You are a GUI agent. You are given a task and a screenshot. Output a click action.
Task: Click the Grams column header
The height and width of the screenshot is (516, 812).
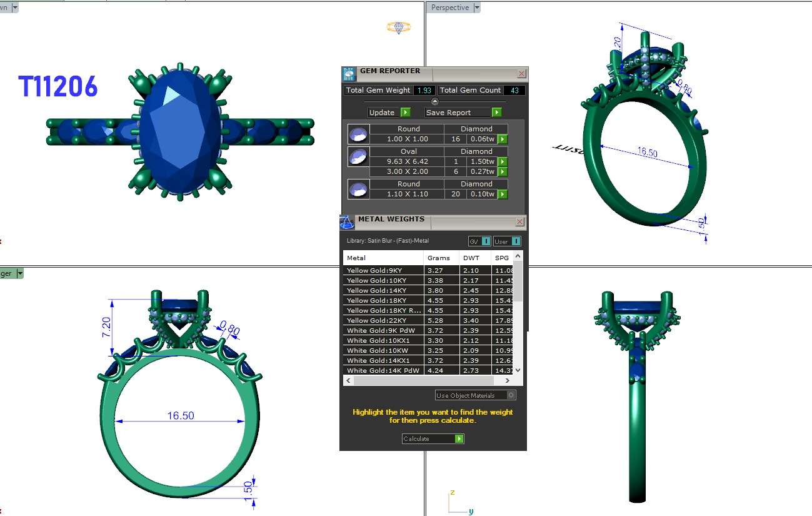[438, 258]
